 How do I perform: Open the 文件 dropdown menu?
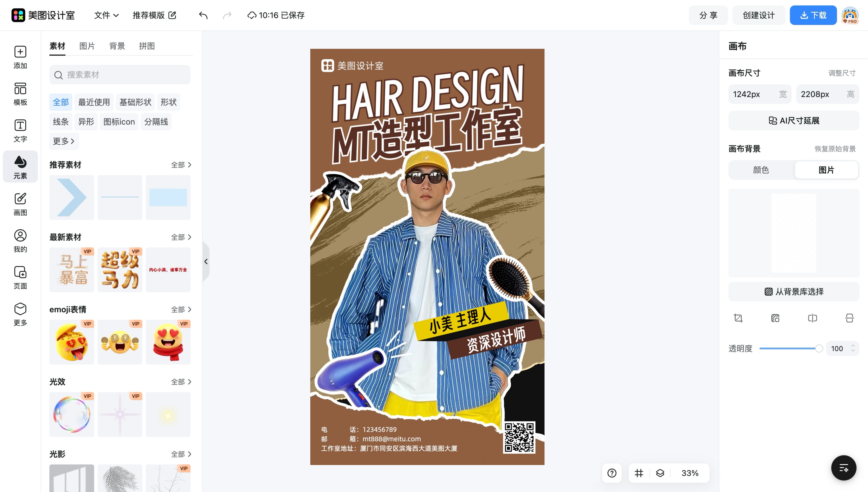click(106, 15)
